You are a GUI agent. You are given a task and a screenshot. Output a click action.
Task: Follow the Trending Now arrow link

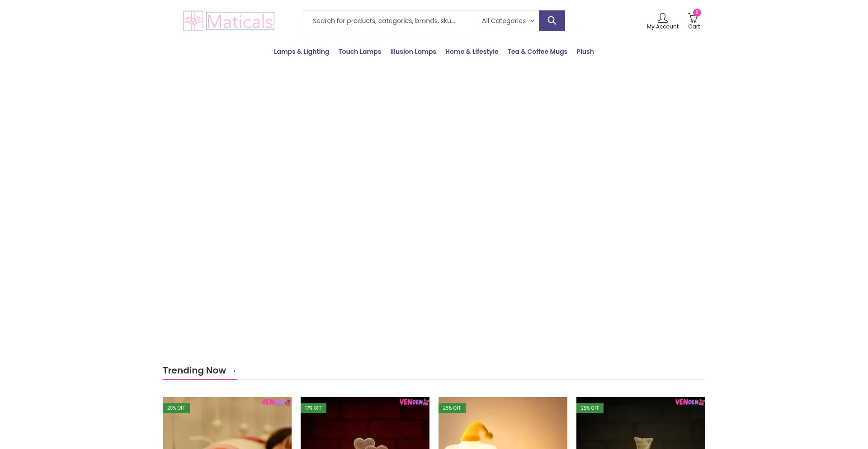(x=233, y=371)
